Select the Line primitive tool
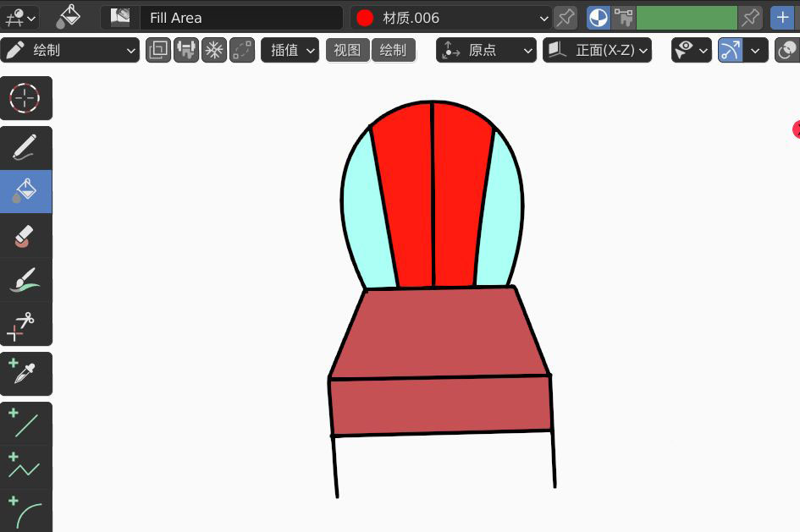 [x=25, y=423]
